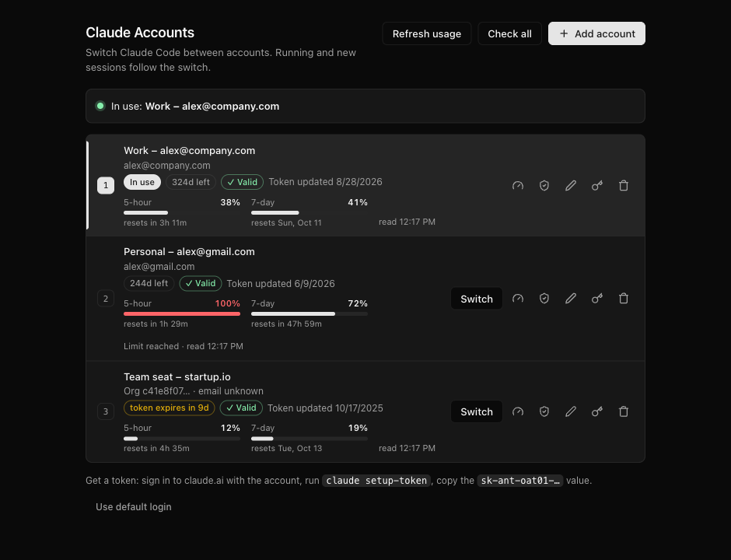
Task: Click 'resets in 4h 35m' text
Action: pos(156,449)
